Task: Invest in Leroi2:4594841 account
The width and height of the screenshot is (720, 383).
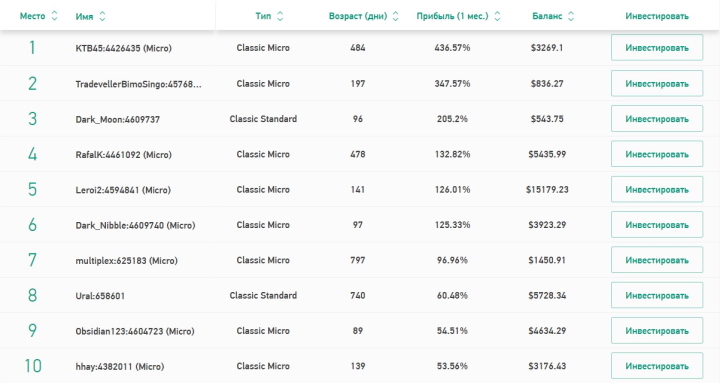Action: 657,190
